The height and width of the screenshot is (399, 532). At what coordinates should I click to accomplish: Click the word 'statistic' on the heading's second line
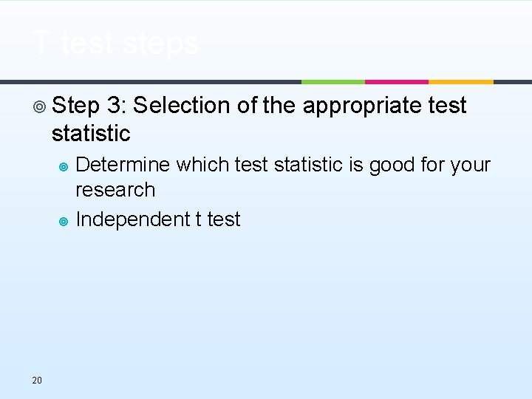coord(91,133)
